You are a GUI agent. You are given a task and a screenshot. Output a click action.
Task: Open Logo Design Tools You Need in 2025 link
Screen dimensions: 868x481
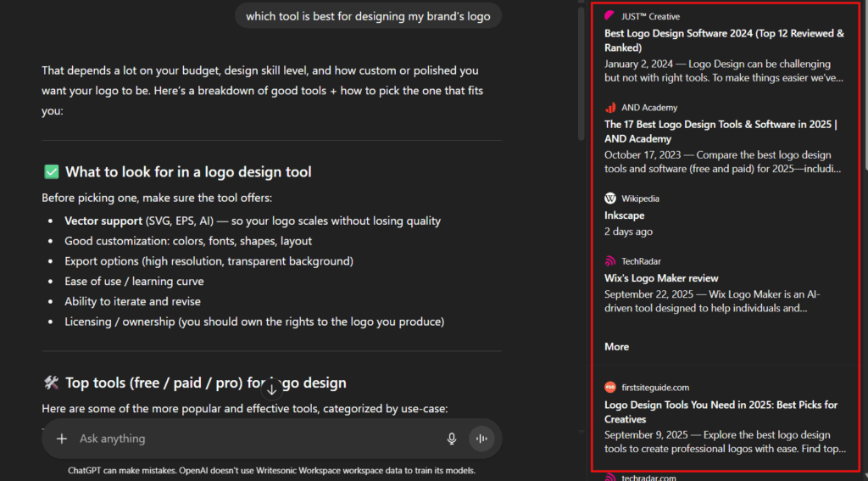pyautogui.click(x=721, y=411)
